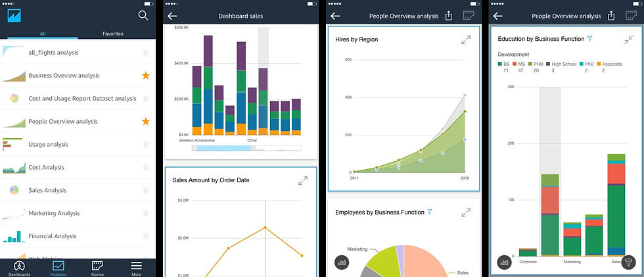Expand Sales Amount by Order Date chart
This screenshot has height=277, width=644.
[303, 181]
